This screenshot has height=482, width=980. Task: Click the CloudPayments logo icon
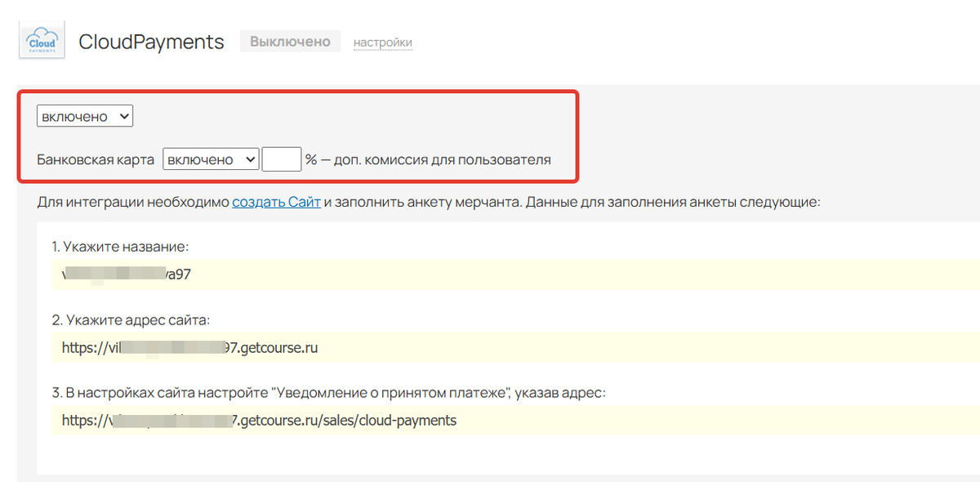pos(42,41)
